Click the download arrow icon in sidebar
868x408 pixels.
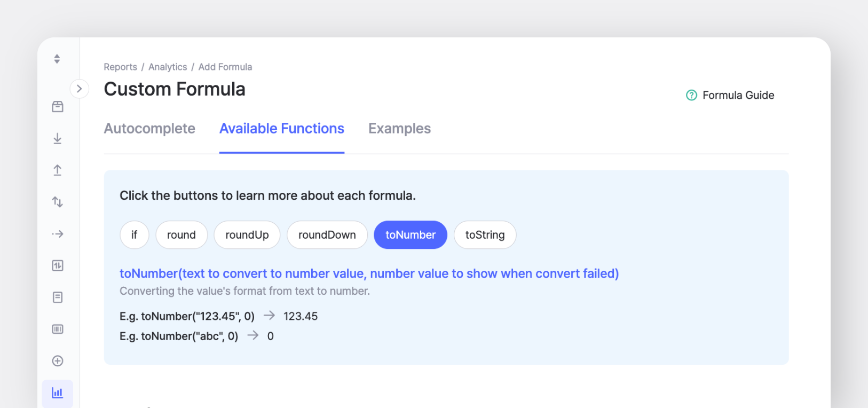58,139
